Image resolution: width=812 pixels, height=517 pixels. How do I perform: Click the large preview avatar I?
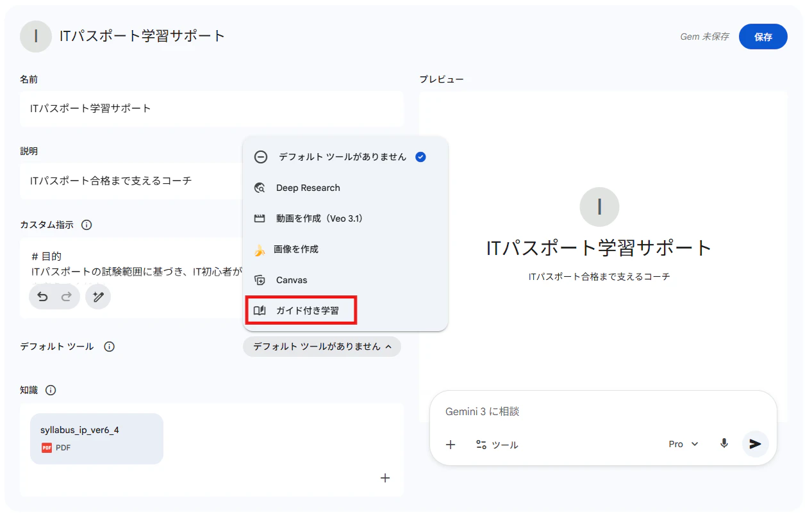pos(599,207)
